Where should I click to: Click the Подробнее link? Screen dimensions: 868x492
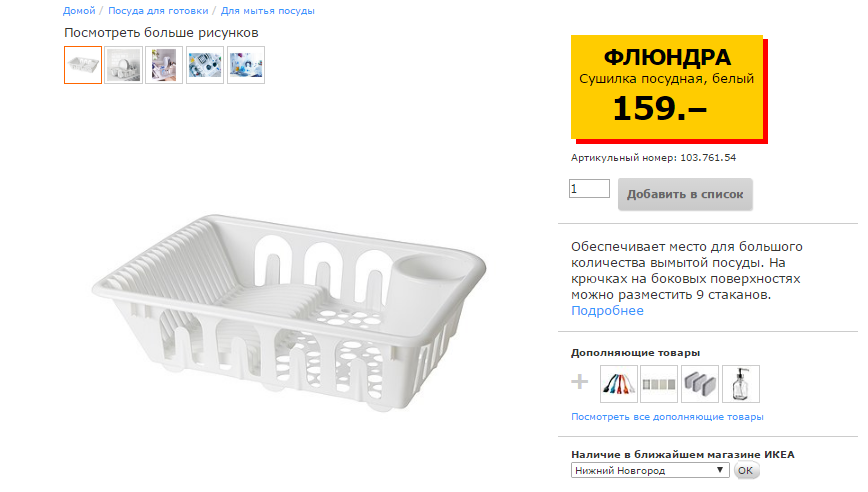click(x=607, y=311)
